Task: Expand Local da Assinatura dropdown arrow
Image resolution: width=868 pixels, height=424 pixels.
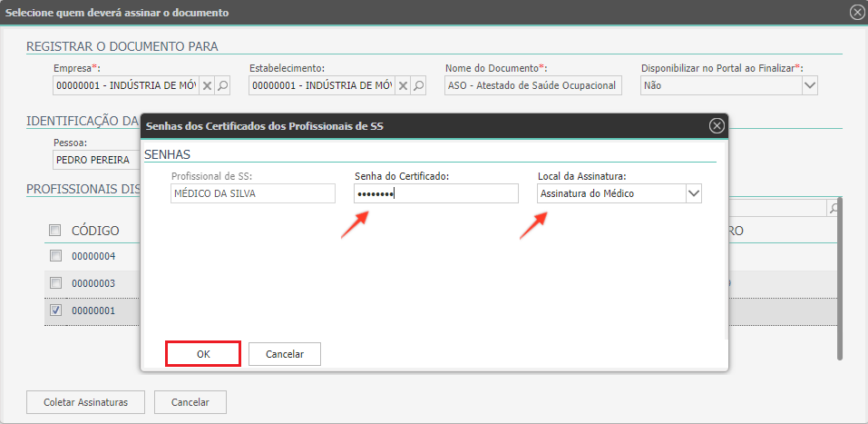Action: [694, 193]
